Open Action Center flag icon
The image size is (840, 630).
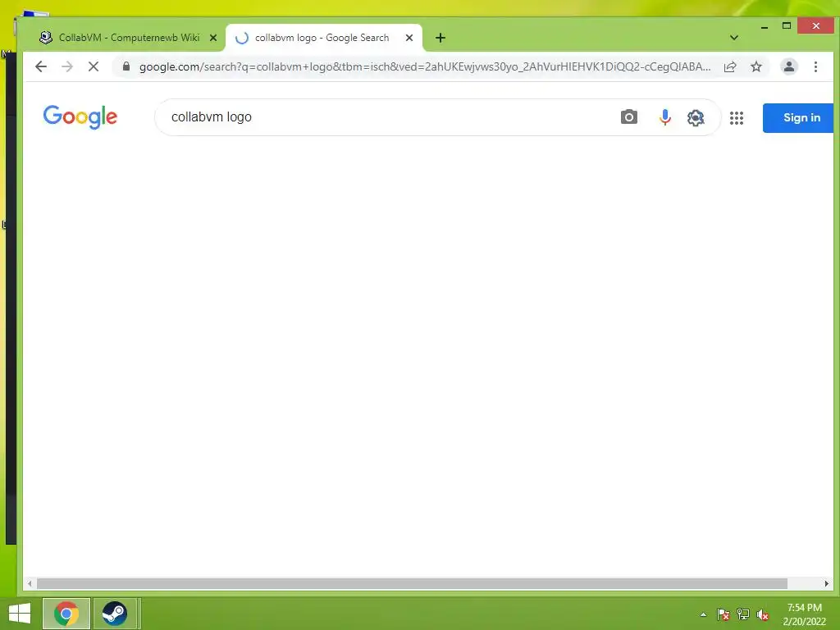coord(724,614)
